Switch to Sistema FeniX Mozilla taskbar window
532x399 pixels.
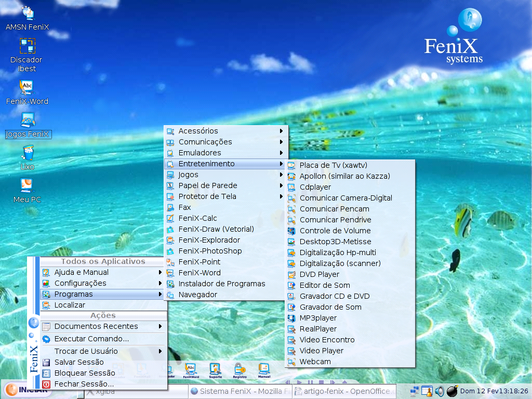pos(241,391)
